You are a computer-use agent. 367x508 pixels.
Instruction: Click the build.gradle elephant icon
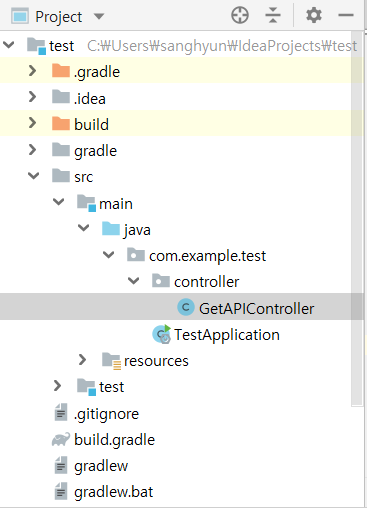61,440
